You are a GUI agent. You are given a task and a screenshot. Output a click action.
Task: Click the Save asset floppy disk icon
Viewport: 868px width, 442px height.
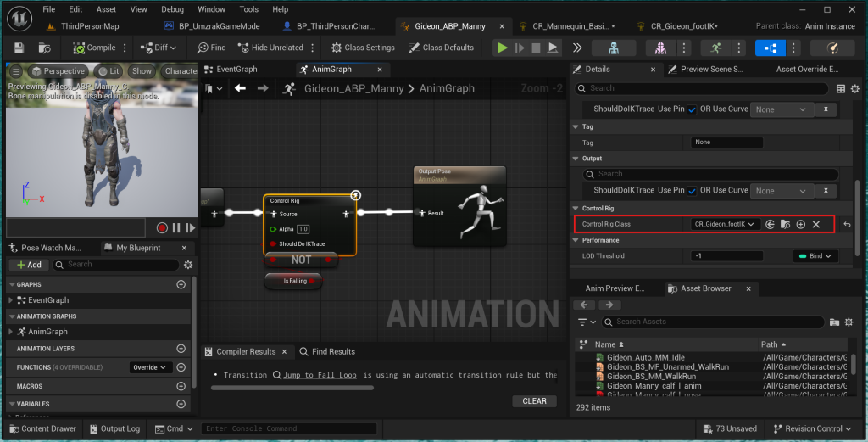tap(19, 48)
